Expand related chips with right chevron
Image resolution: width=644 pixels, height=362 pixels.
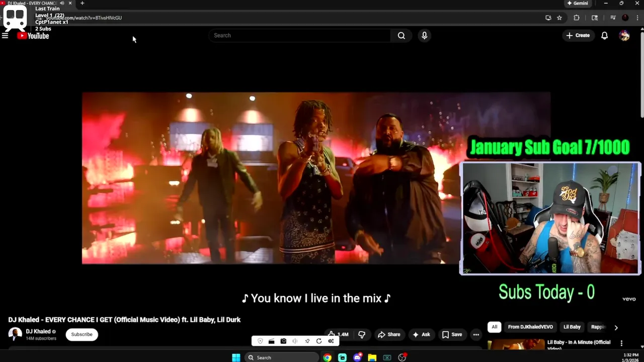click(616, 327)
